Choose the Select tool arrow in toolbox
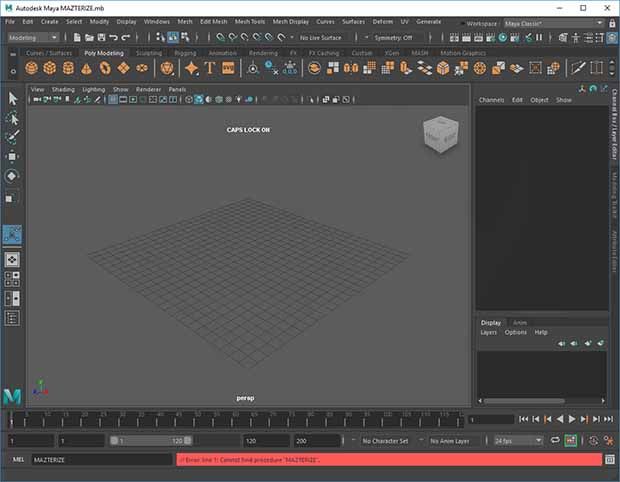 pyautogui.click(x=13, y=98)
